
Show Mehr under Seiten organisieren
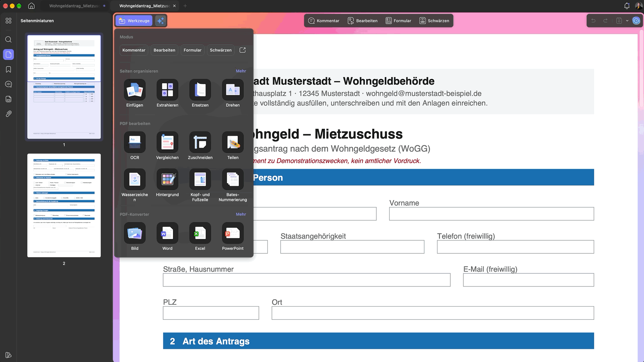[x=241, y=71]
